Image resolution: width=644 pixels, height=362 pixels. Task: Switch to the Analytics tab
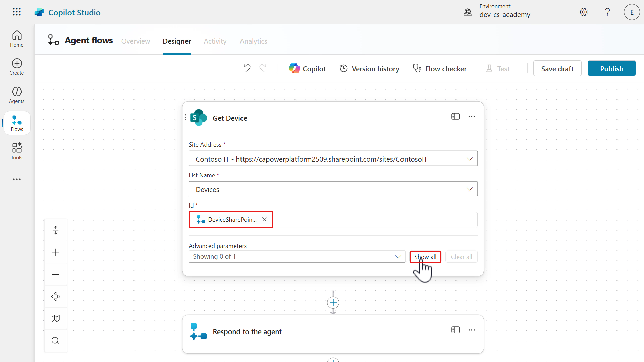253,41
